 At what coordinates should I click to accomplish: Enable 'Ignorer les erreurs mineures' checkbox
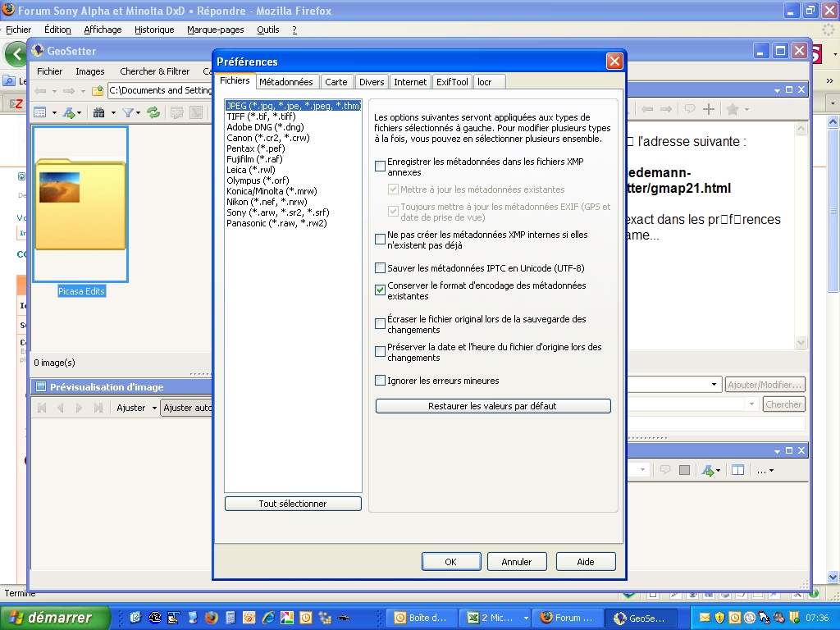[x=380, y=381]
